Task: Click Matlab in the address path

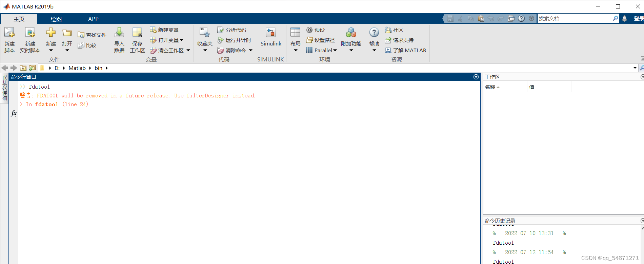Action: coord(77,68)
